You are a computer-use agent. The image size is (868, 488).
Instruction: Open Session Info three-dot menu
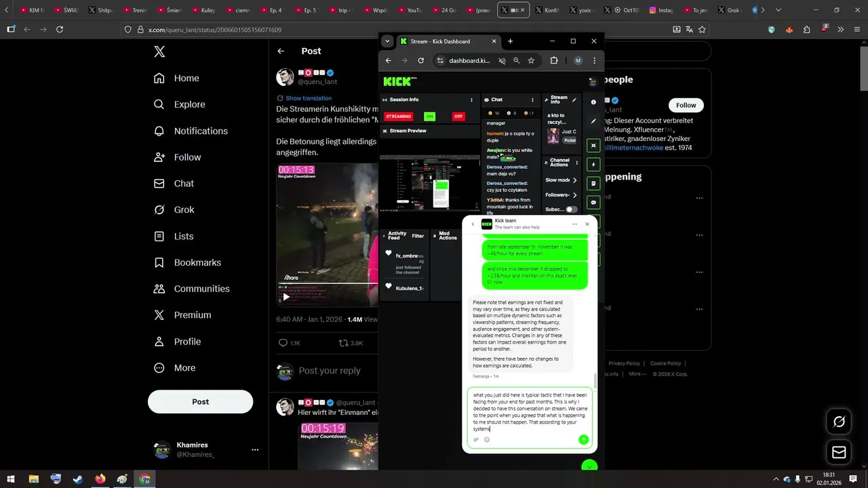pos(472,100)
